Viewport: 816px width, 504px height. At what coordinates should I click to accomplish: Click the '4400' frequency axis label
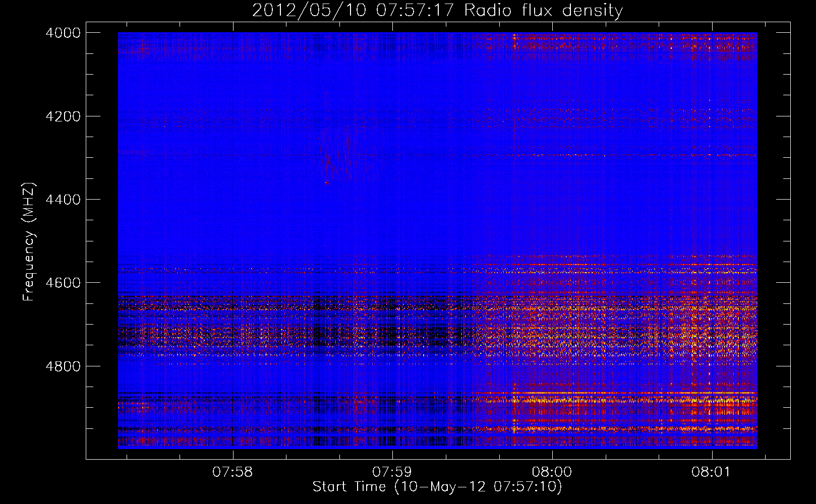point(63,200)
